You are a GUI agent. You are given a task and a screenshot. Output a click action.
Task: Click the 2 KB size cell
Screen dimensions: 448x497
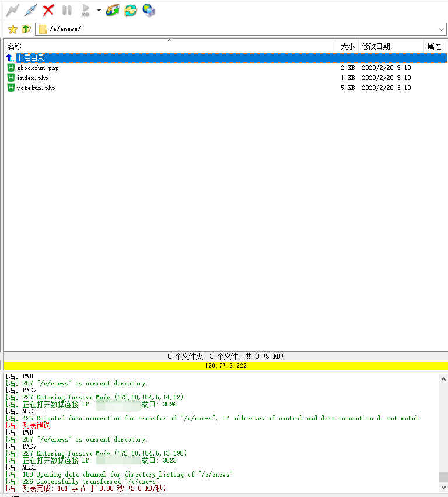click(348, 68)
